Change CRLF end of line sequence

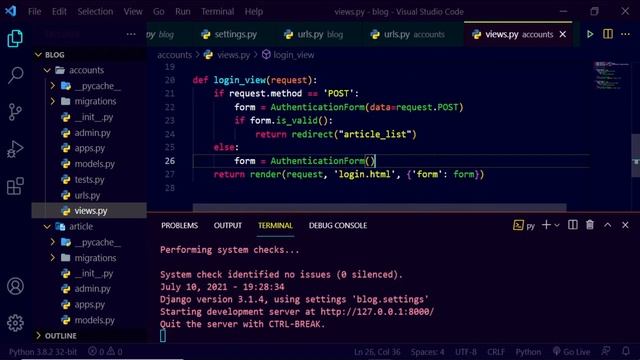496,351
